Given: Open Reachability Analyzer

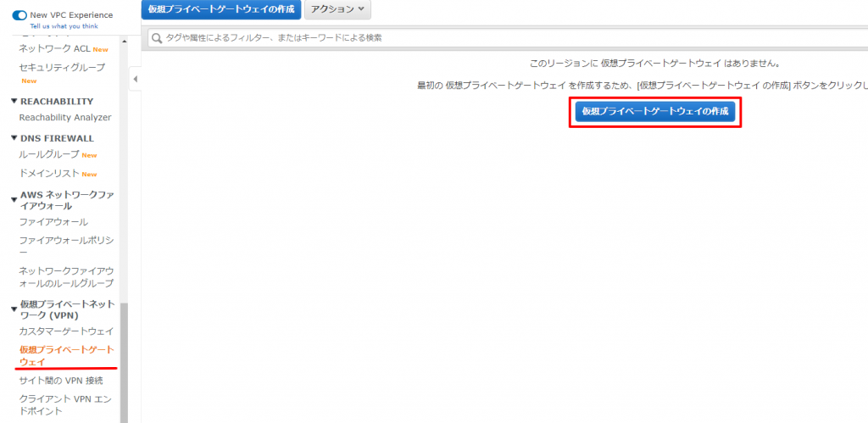Looking at the screenshot, I should coord(65,117).
